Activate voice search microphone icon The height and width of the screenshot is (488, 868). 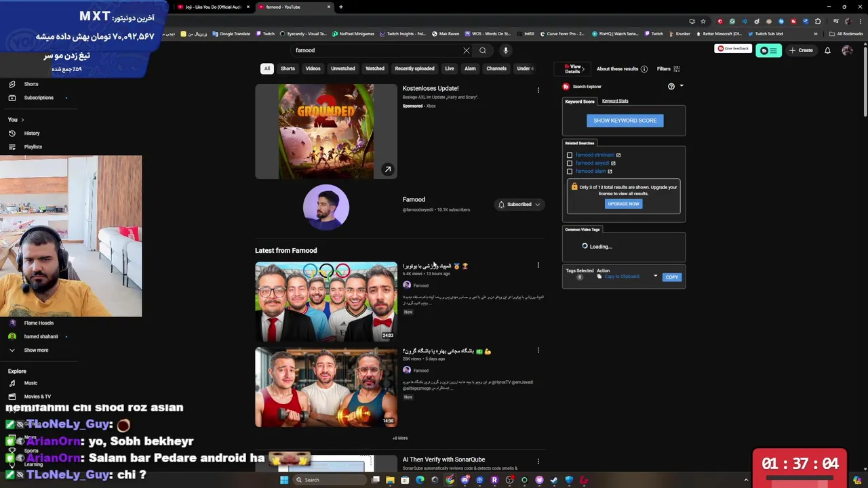click(505, 50)
